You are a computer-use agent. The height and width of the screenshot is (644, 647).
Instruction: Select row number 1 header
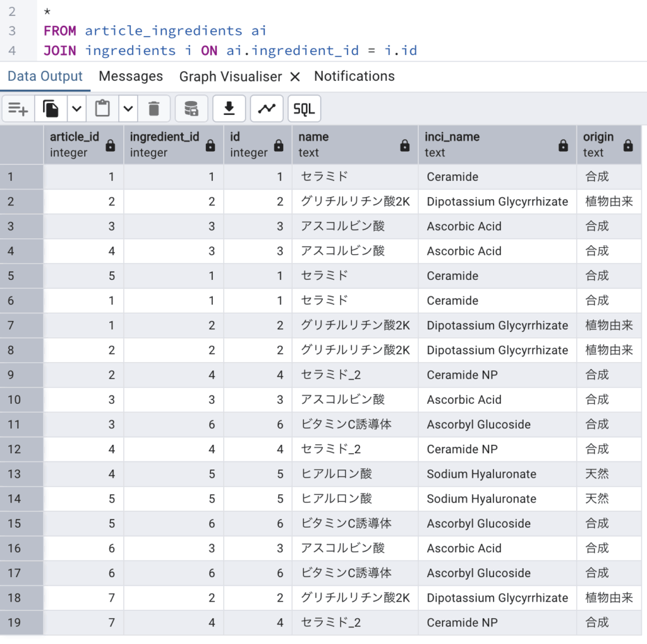point(21,177)
